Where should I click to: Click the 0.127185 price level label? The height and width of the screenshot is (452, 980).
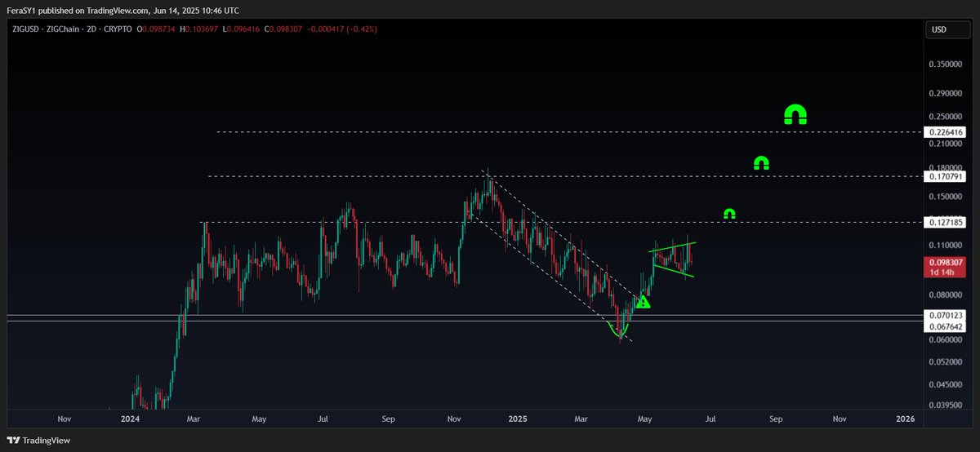945,222
